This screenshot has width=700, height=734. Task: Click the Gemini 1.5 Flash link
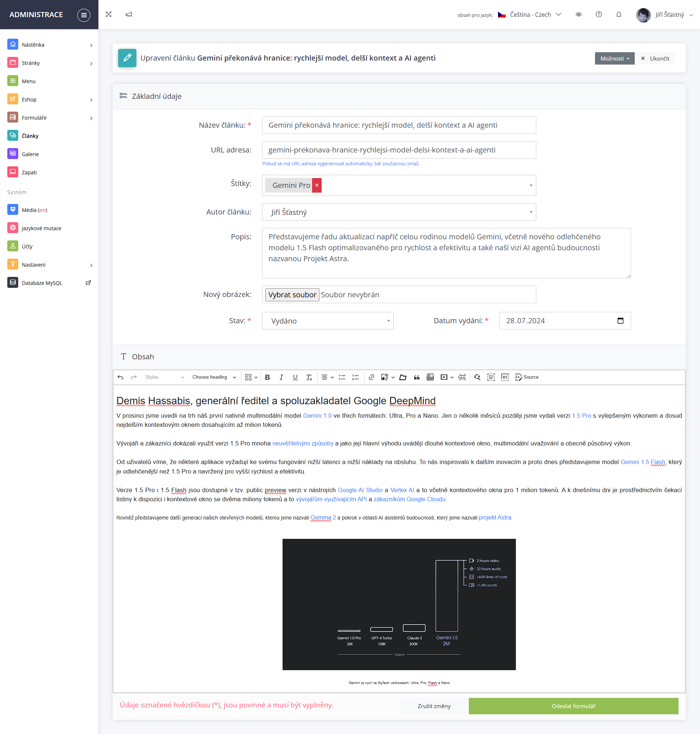tap(642, 462)
